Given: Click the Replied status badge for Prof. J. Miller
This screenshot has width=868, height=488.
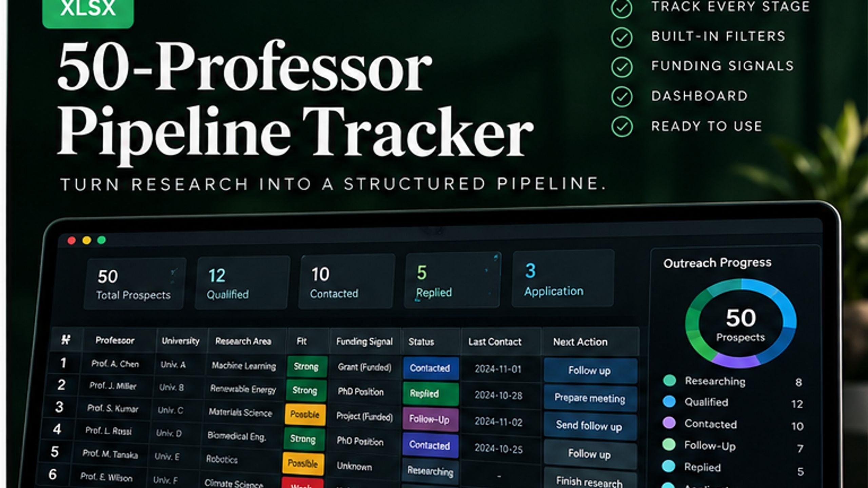Looking at the screenshot, I should [430, 393].
